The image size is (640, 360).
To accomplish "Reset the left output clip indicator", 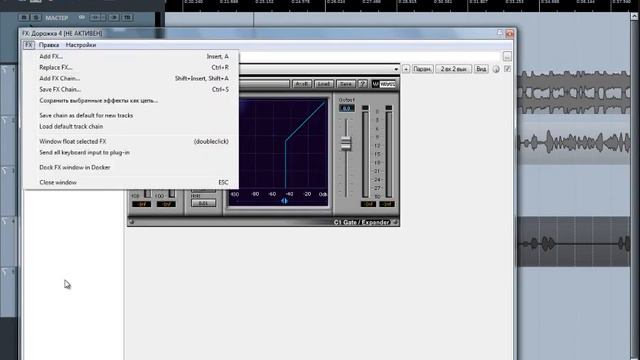I will point(365,108).
